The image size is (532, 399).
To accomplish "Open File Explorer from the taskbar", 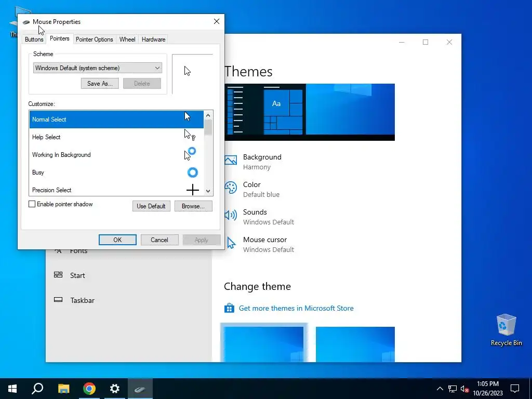I will (x=63, y=389).
